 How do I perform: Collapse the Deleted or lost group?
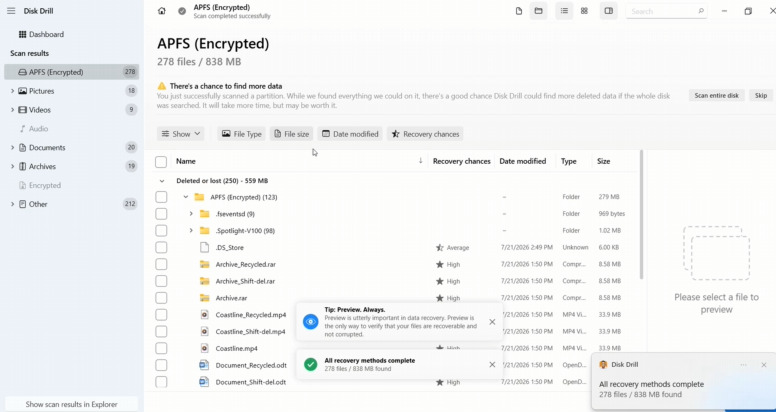pyautogui.click(x=161, y=181)
